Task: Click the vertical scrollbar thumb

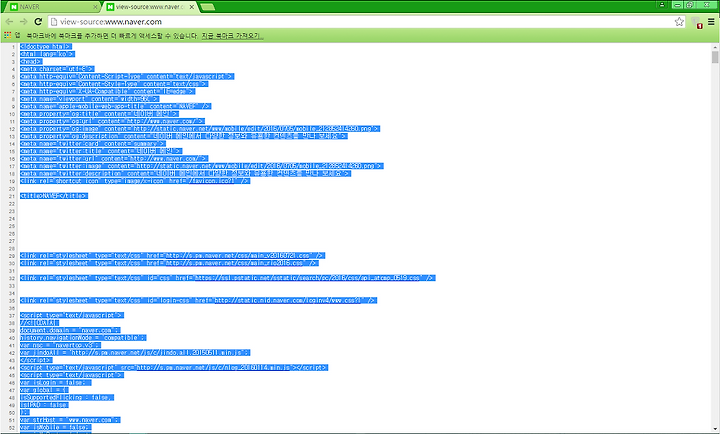Action: pos(715,57)
